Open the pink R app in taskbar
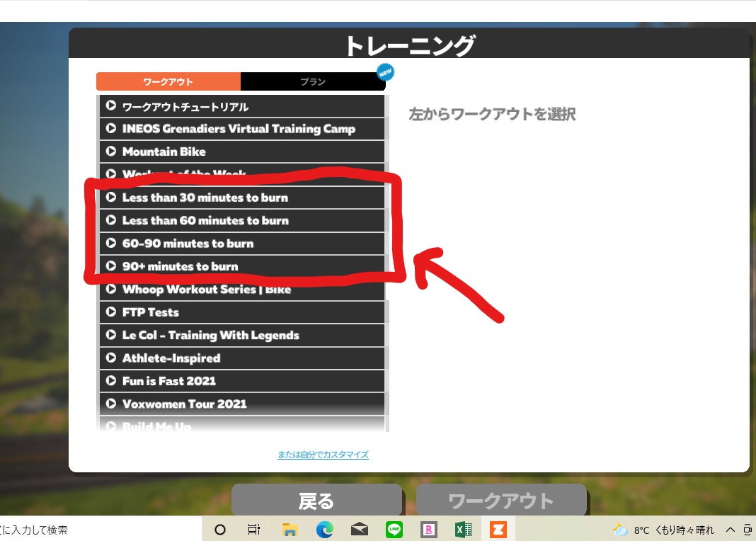The width and height of the screenshot is (756, 541). [429, 530]
